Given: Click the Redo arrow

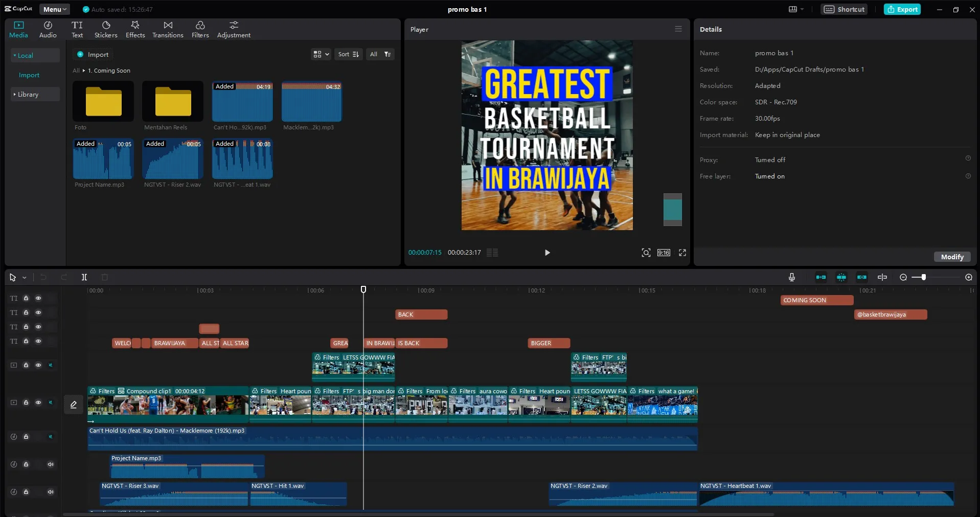Looking at the screenshot, I should point(64,277).
